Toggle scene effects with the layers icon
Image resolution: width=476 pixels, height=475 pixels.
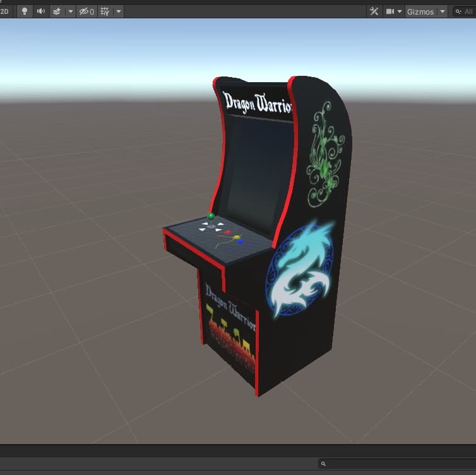[57, 11]
